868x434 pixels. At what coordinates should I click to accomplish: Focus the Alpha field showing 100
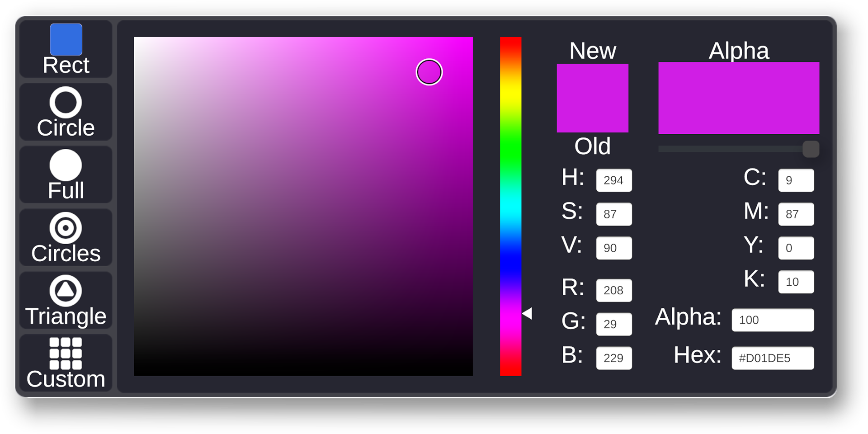(x=772, y=320)
